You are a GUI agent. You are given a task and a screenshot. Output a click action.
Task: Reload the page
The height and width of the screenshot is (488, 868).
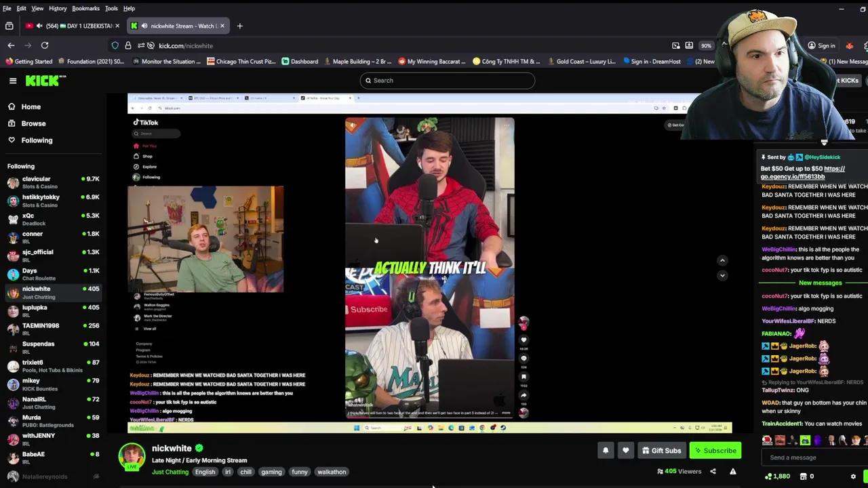coord(45,45)
